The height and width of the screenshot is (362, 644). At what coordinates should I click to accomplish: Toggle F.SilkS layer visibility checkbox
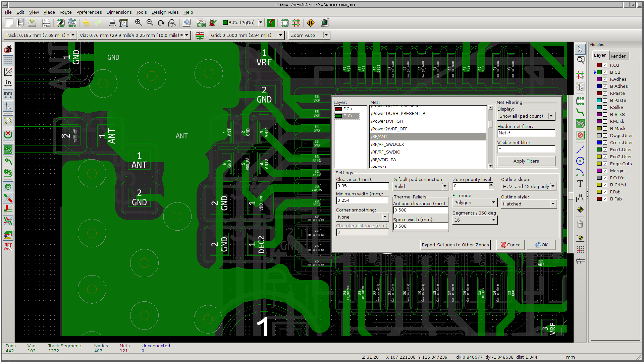[x=605, y=108]
